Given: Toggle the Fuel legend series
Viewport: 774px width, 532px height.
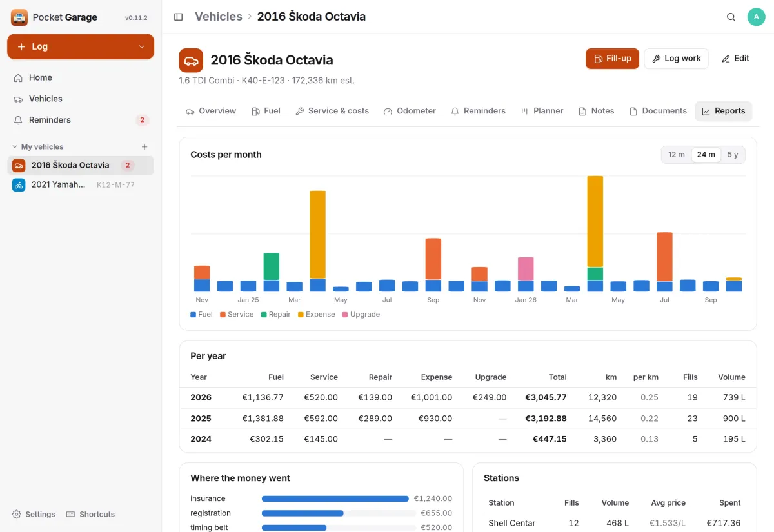Looking at the screenshot, I should [x=201, y=315].
